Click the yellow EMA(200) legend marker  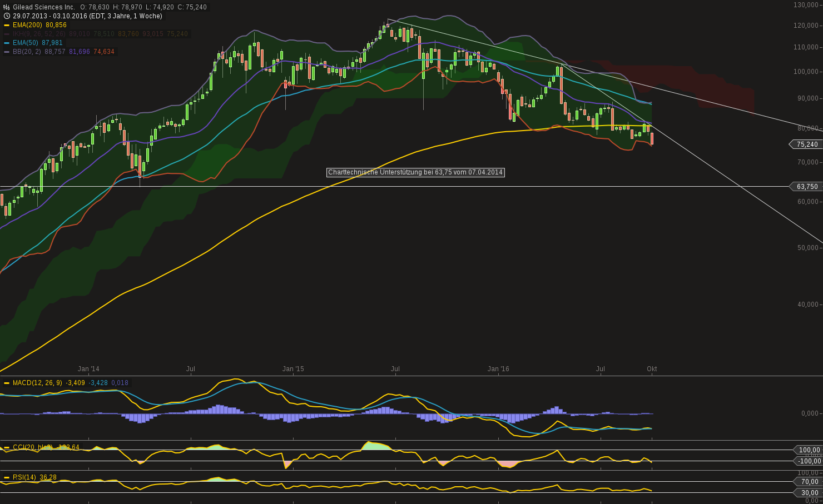7,24
